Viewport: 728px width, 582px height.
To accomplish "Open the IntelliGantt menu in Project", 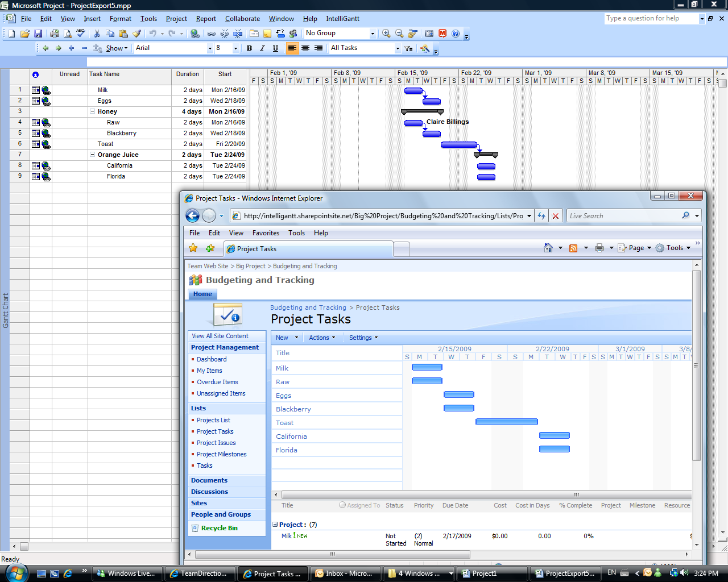I will pos(342,19).
